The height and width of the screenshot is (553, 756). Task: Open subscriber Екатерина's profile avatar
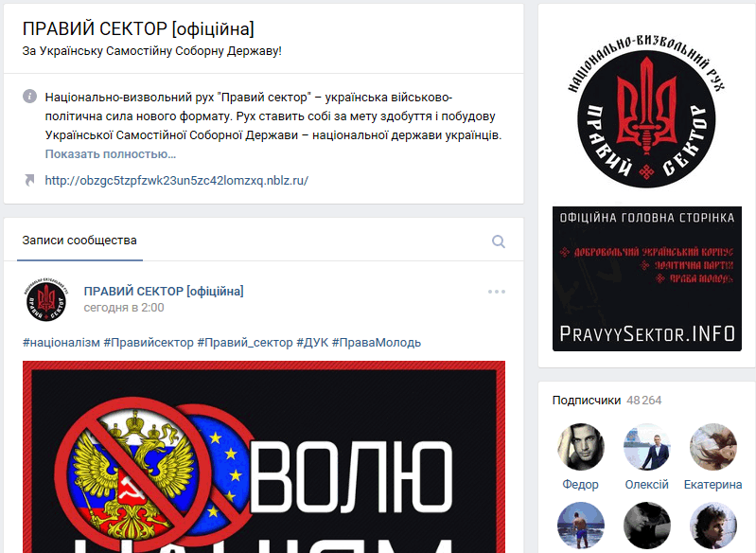pyautogui.click(x=713, y=447)
